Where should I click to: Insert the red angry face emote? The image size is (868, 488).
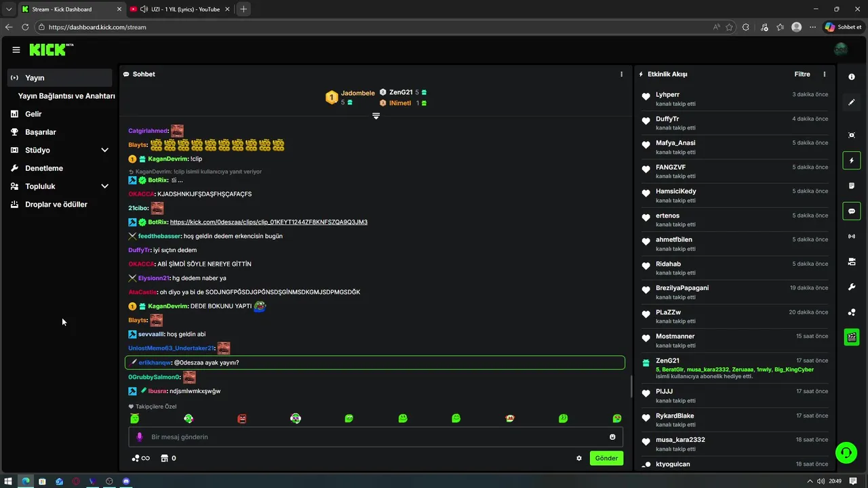tap(242, 419)
